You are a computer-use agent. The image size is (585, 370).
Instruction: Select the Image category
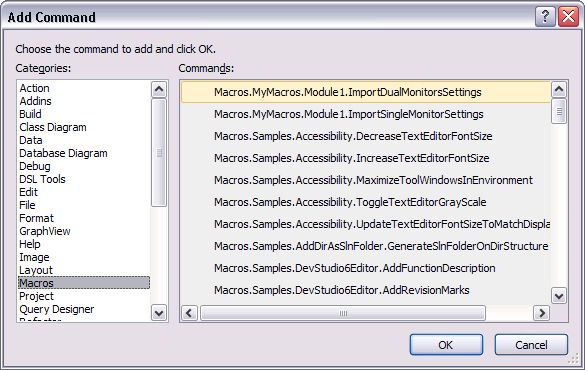tap(84, 257)
